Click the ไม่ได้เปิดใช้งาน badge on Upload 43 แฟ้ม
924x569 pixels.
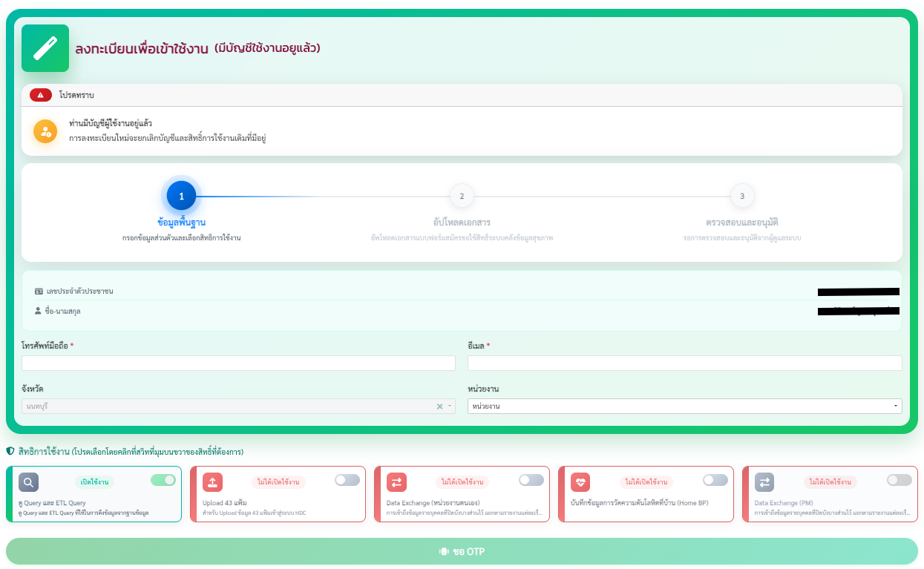[278, 482]
